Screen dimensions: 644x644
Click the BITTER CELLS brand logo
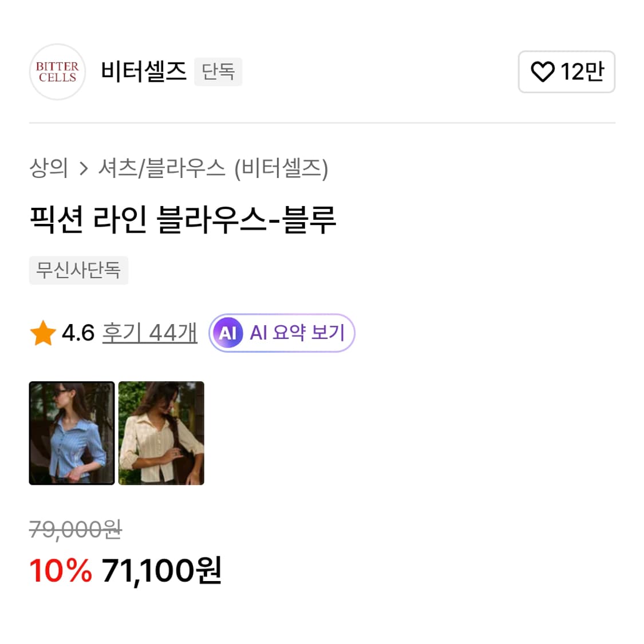point(57,72)
